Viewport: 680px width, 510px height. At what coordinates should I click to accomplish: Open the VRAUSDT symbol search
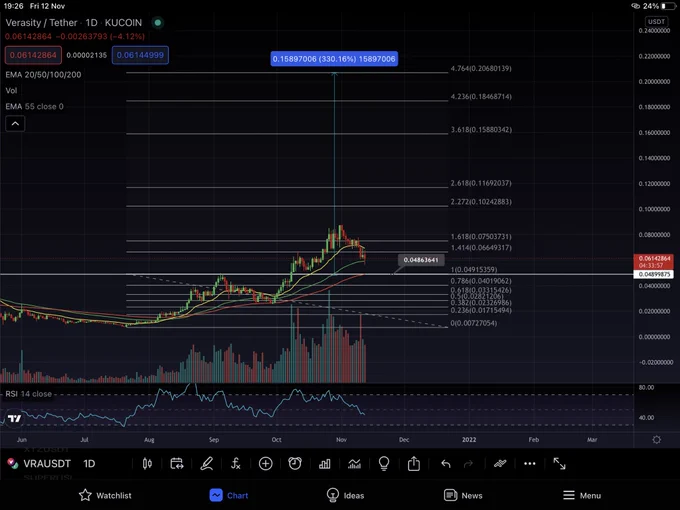point(47,464)
